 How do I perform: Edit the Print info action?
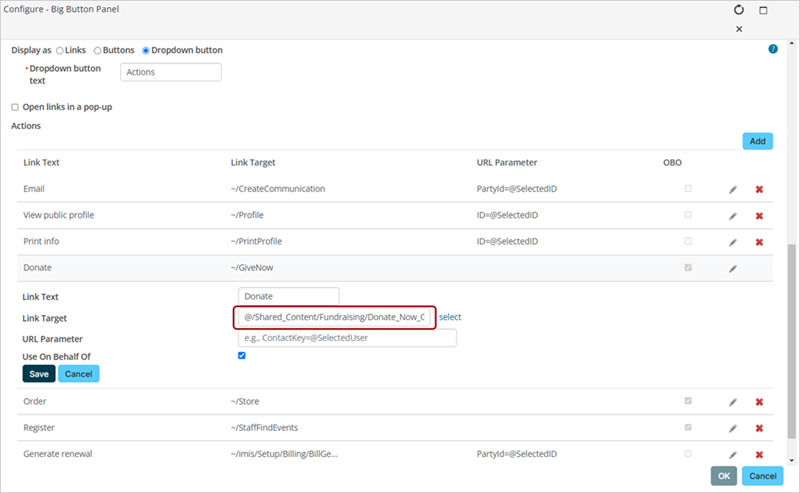click(x=733, y=242)
